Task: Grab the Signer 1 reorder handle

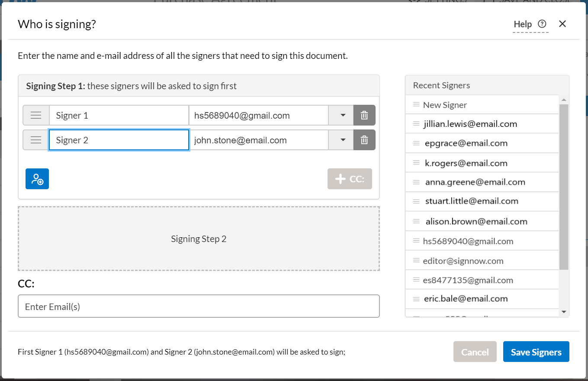Action: tap(36, 116)
